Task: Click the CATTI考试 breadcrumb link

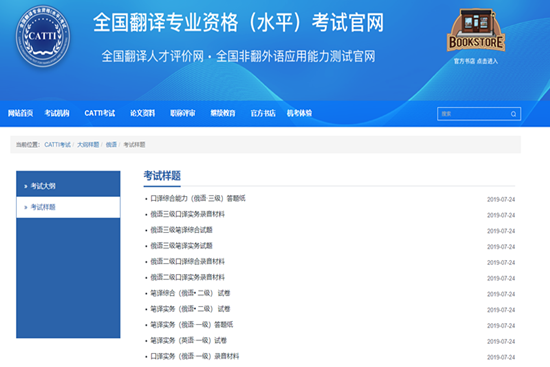Action: click(58, 145)
